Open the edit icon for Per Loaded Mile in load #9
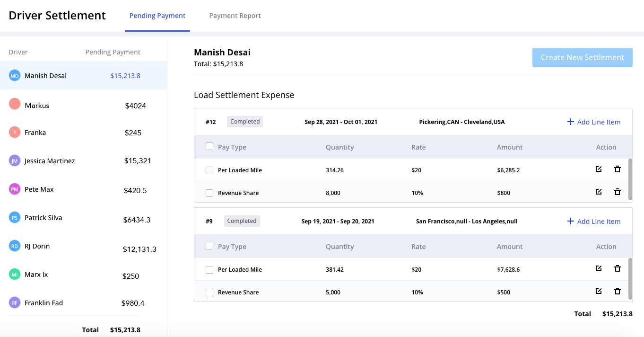Image resolution: width=644 pixels, height=337 pixels. [x=599, y=268]
